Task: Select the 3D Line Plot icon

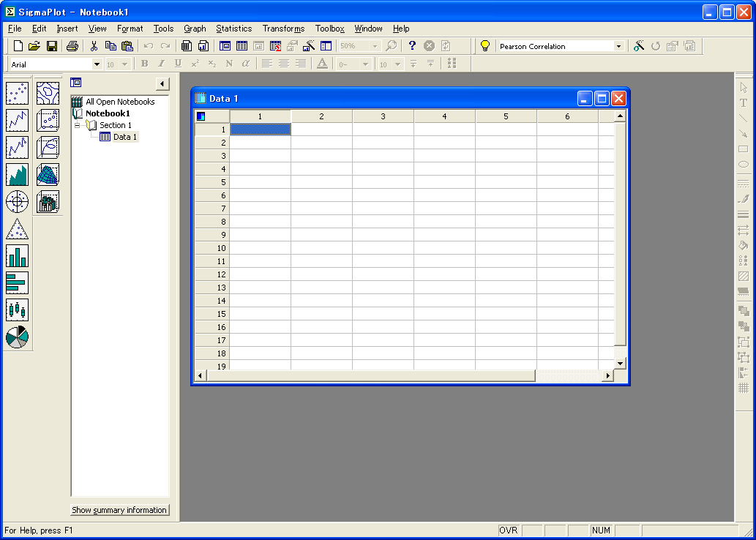Action: pos(48,148)
